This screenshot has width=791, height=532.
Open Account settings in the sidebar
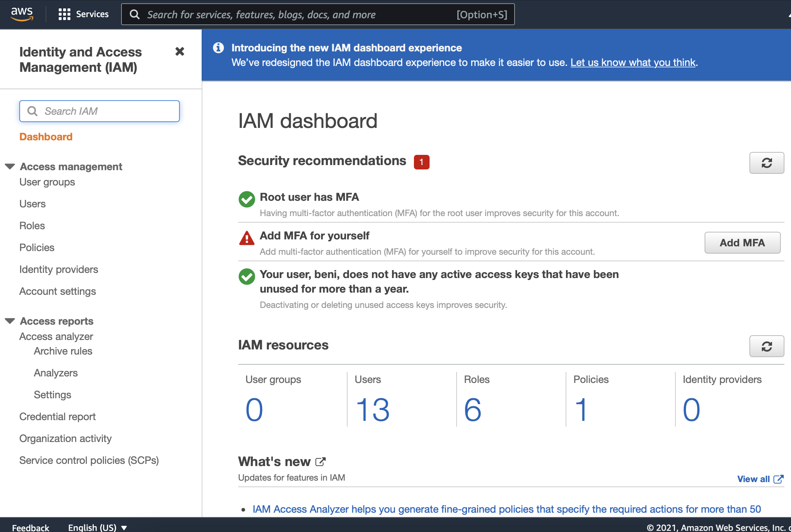click(58, 291)
